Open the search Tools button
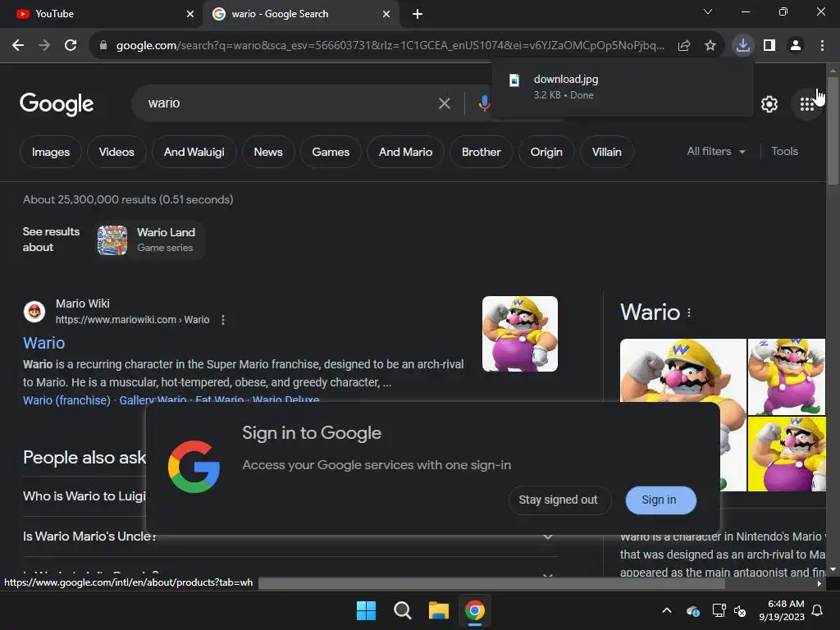The height and width of the screenshot is (630, 840). [784, 152]
